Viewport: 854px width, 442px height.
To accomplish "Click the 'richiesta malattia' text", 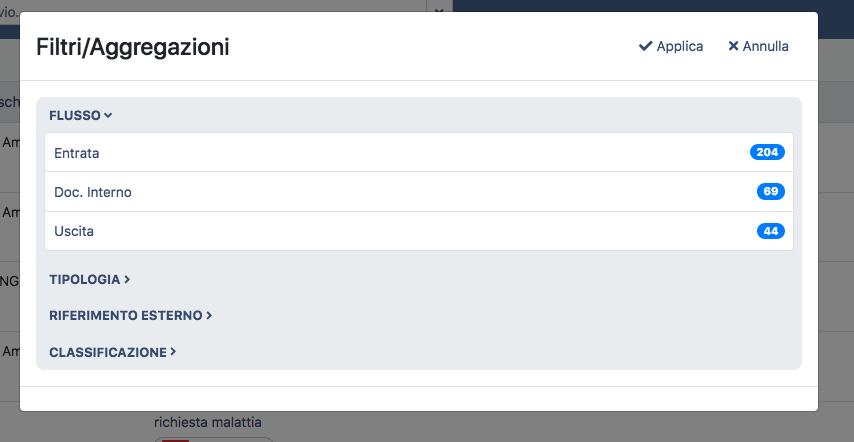I will 208,422.
